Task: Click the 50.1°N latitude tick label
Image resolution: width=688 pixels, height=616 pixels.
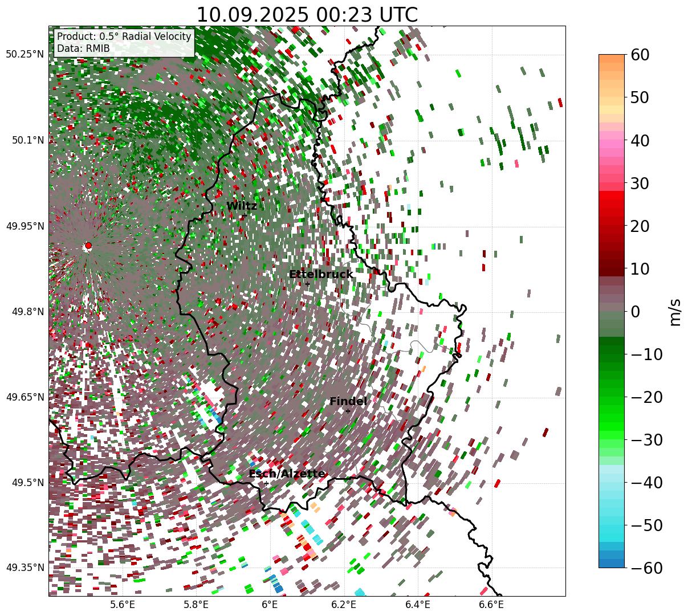Action: pos(27,140)
